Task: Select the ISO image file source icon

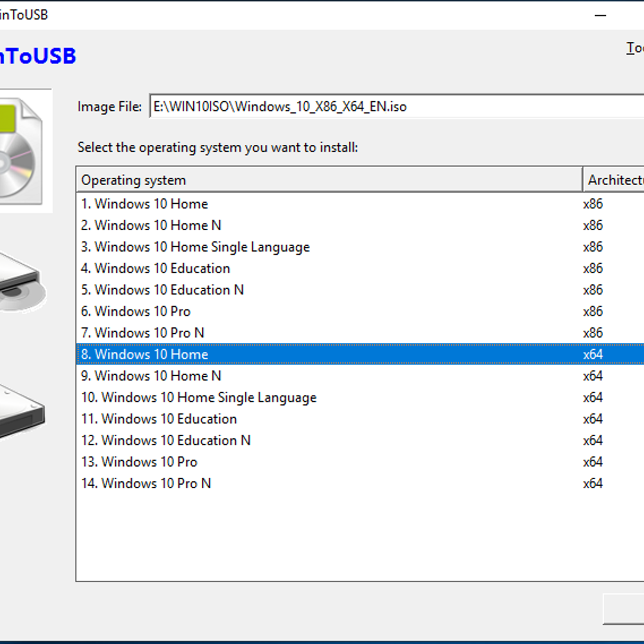Action: pyautogui.click(x=21, y=151)
